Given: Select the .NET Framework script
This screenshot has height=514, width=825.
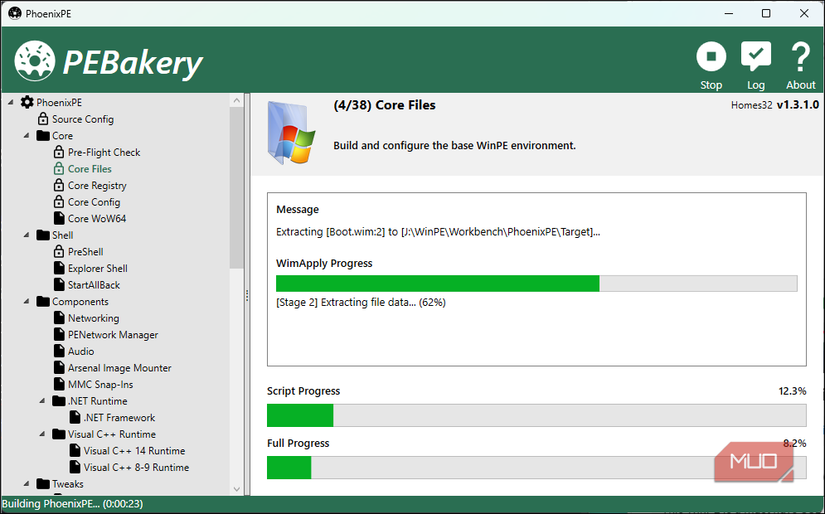Looking at the screenshot, I should (x=119, y=418).
